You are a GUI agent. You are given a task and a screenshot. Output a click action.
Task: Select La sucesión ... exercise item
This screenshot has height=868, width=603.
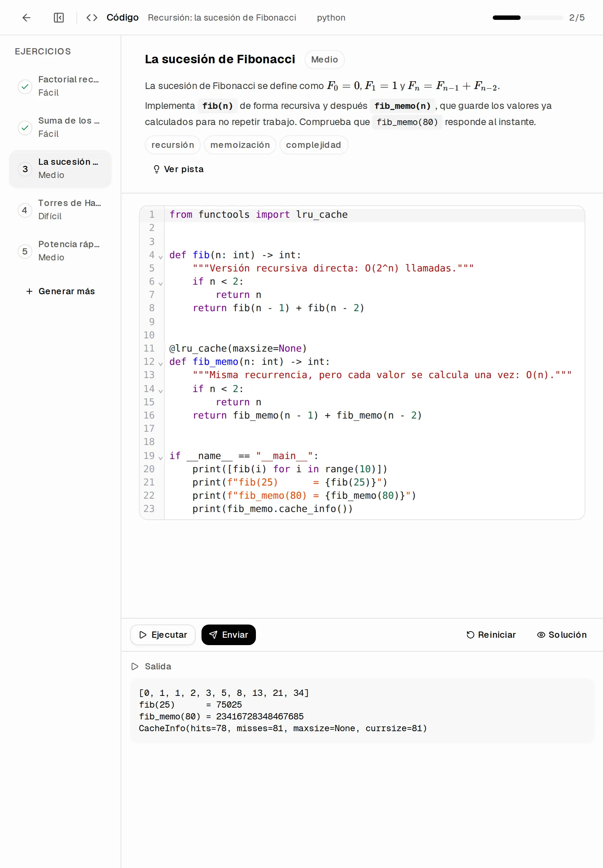[x=60, y=169]
